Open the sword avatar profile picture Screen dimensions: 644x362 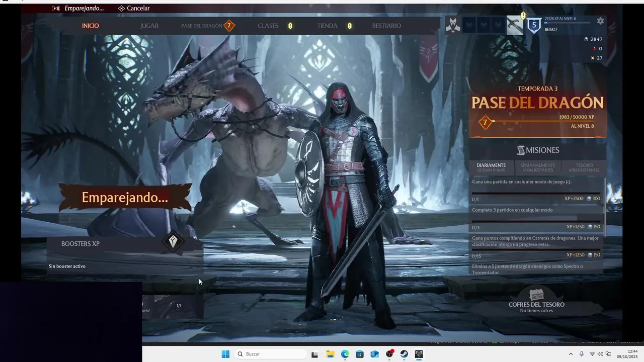515,25
